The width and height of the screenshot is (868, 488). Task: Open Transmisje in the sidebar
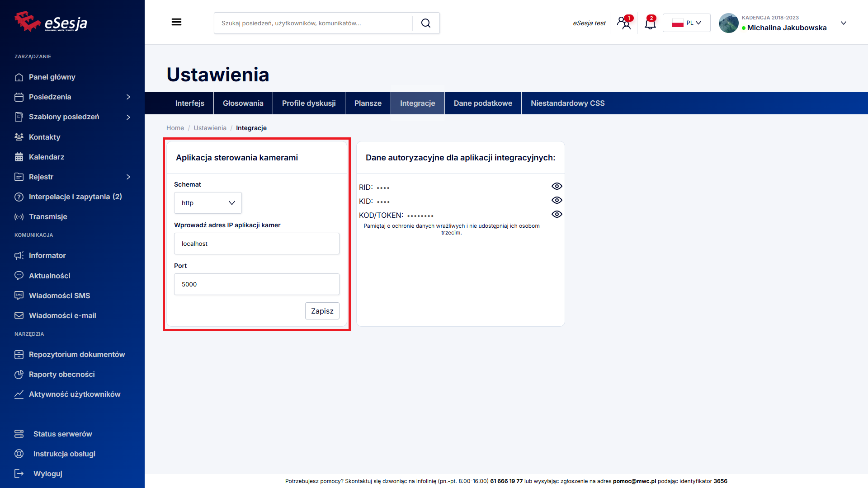point(48,216)
